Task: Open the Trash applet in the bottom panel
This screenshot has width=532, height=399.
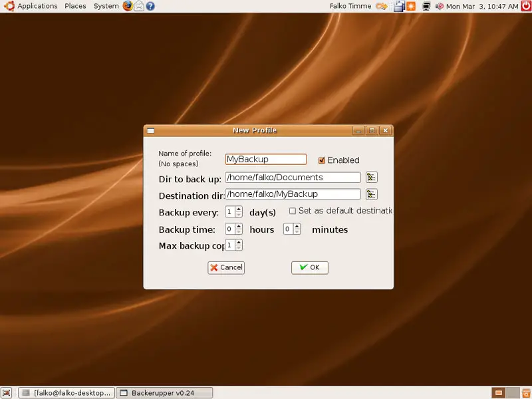Action: [526, 392]
